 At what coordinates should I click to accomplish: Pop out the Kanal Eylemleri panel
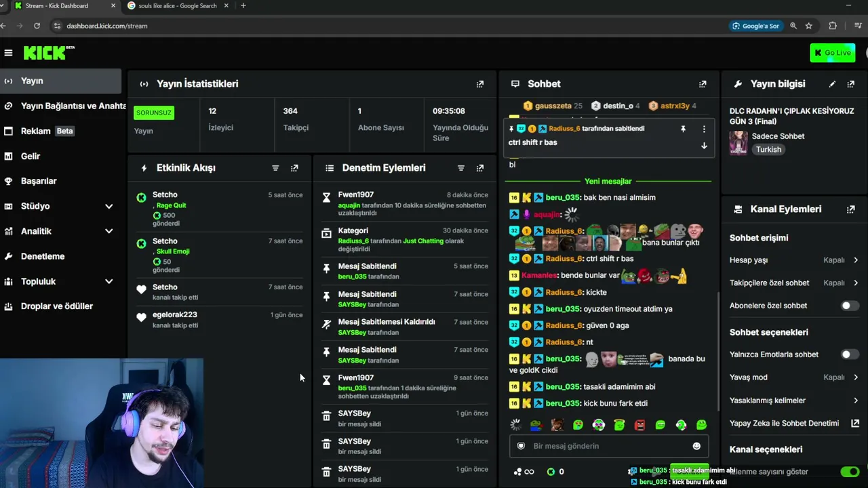click(x=851, y=209)
